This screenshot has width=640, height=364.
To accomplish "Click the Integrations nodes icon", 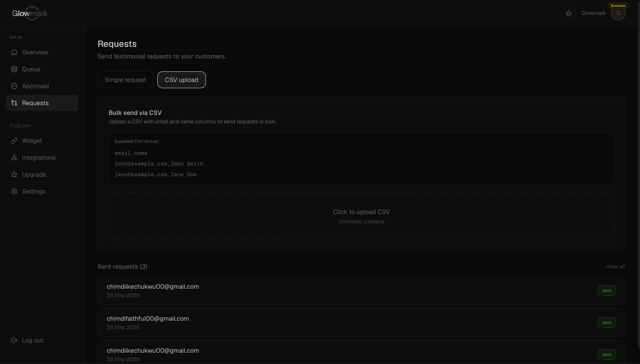I will point(14,158).
